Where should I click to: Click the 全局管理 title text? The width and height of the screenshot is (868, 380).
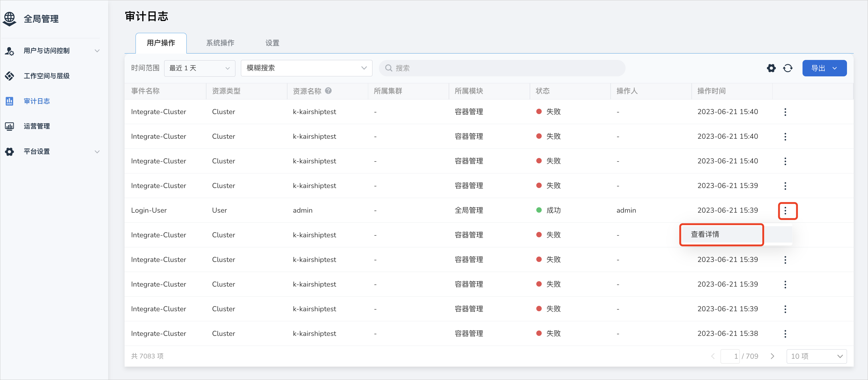coord(41,19)
